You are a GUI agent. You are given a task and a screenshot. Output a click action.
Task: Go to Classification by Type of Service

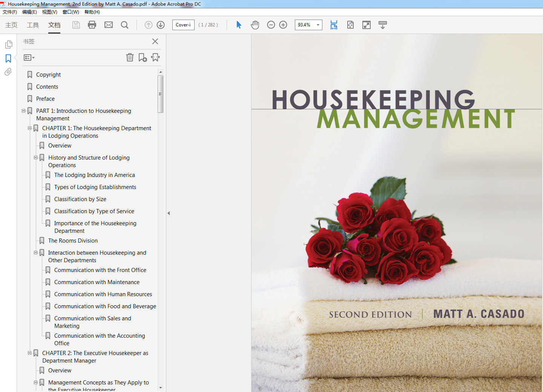pos(94,211)
